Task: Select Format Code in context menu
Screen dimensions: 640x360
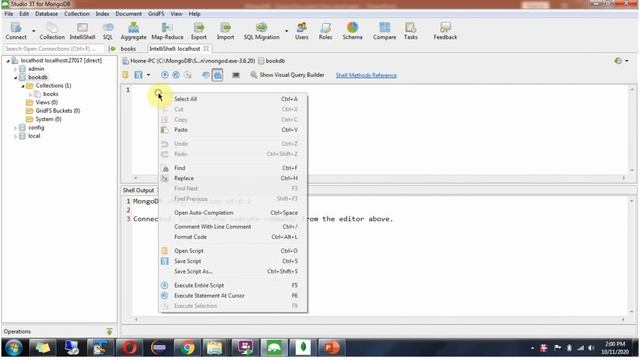Action: 233,237
